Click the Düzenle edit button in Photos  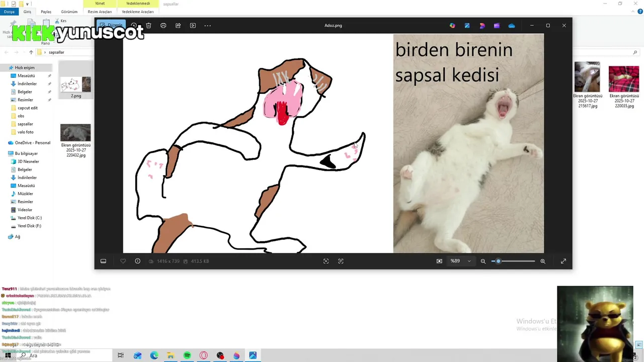(111, 25)
